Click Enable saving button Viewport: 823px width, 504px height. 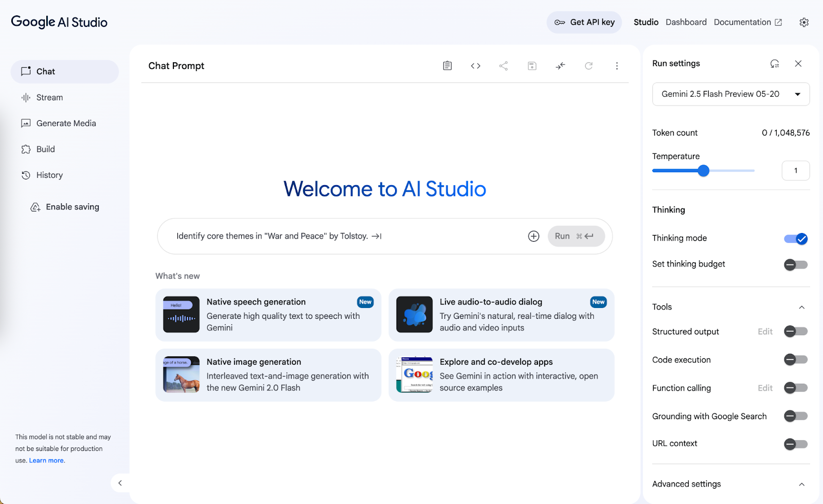[65, 207]
